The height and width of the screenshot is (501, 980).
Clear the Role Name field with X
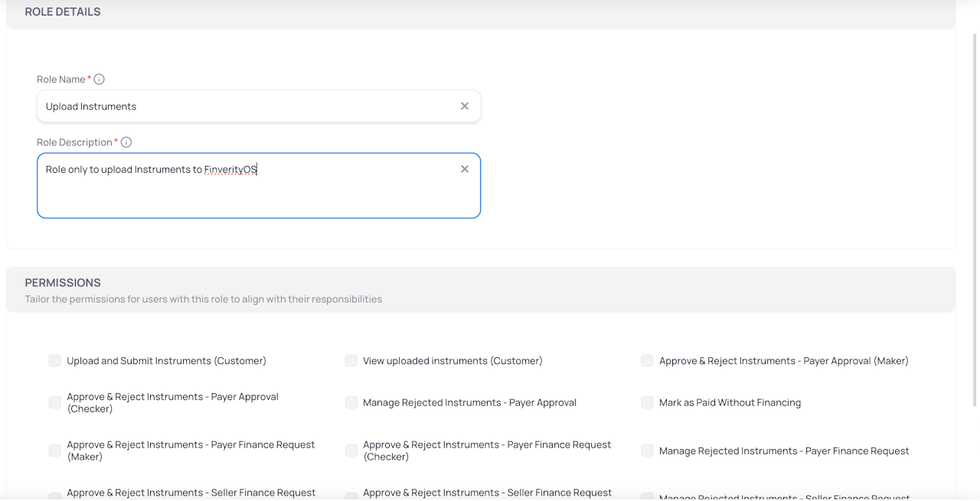pyautogui.click(x=465, y=106)
